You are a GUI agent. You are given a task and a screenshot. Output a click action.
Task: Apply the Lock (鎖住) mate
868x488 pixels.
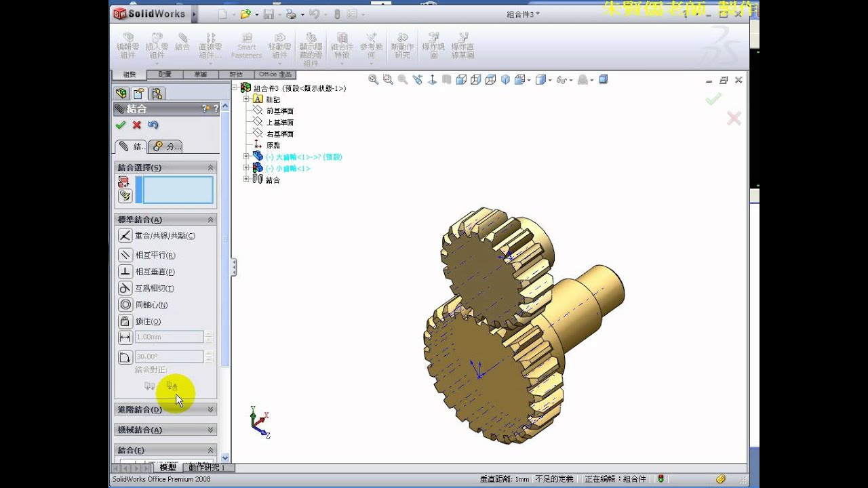coord(125,321)
